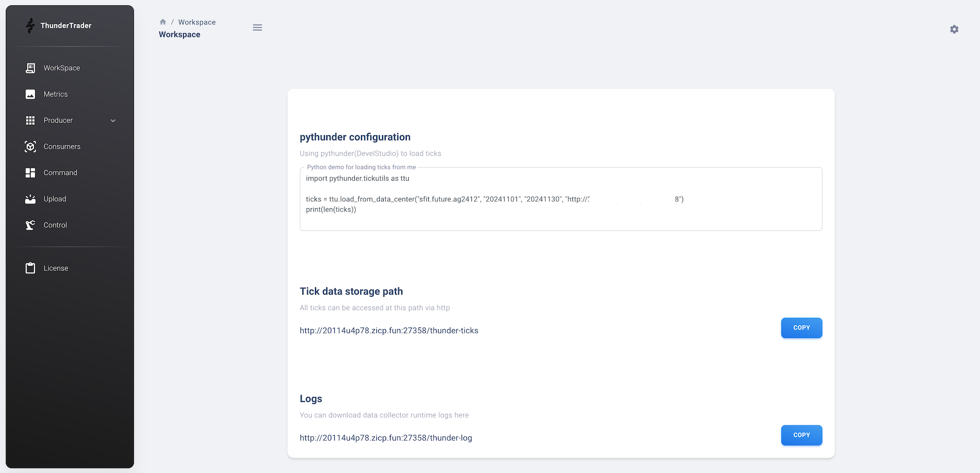Click the Upload tray icon
Screen dimensions: 980x473
click(30, 199)
